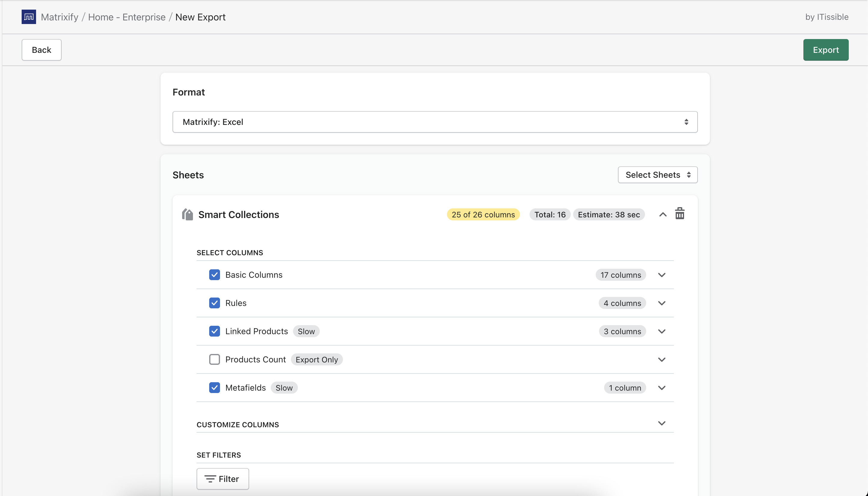Click the Back button
The image size is (868, 496).
coord(41,50)
